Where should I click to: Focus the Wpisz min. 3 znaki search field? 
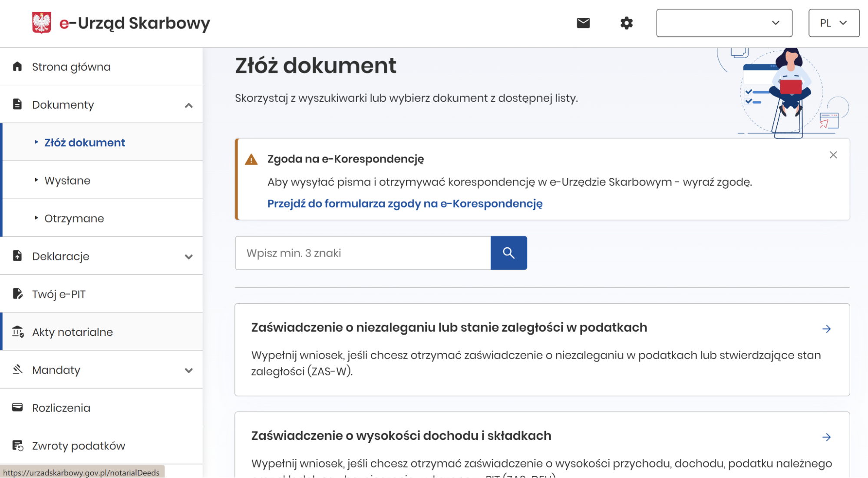(363, 253)
